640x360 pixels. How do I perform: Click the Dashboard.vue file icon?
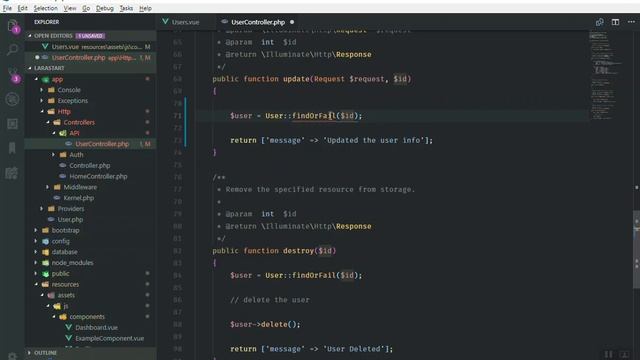tap(69, 327)
